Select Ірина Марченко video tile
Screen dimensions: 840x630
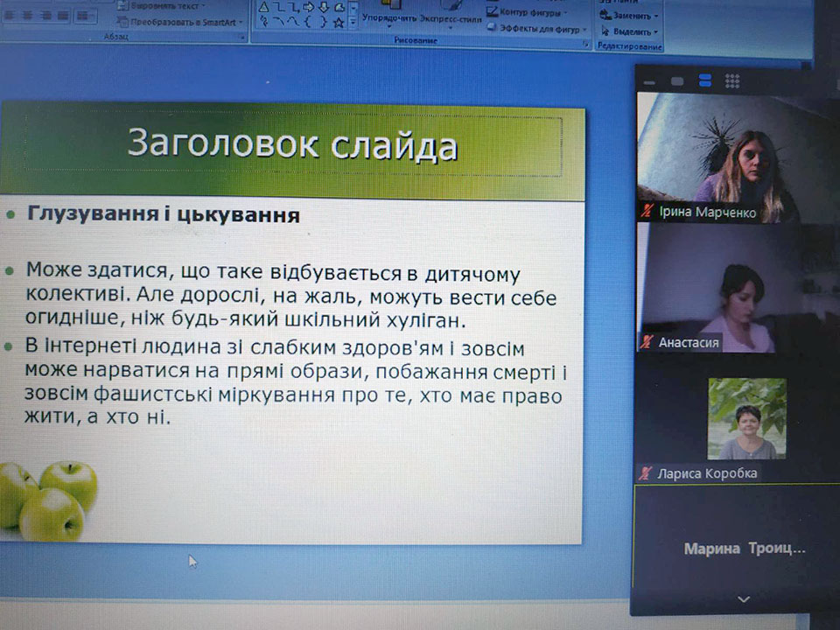[737, 157]
